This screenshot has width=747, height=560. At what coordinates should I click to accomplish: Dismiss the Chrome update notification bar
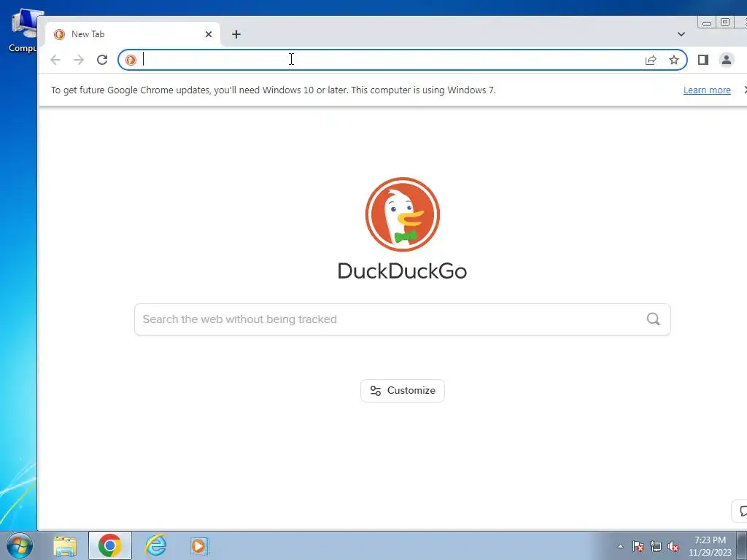(x=745, y=90)
